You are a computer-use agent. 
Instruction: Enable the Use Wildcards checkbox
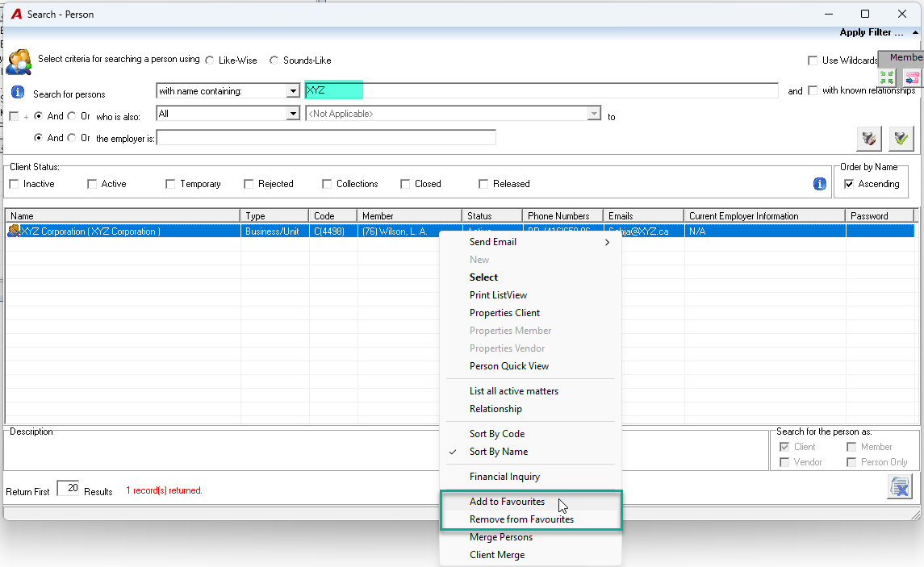(813, 60)
